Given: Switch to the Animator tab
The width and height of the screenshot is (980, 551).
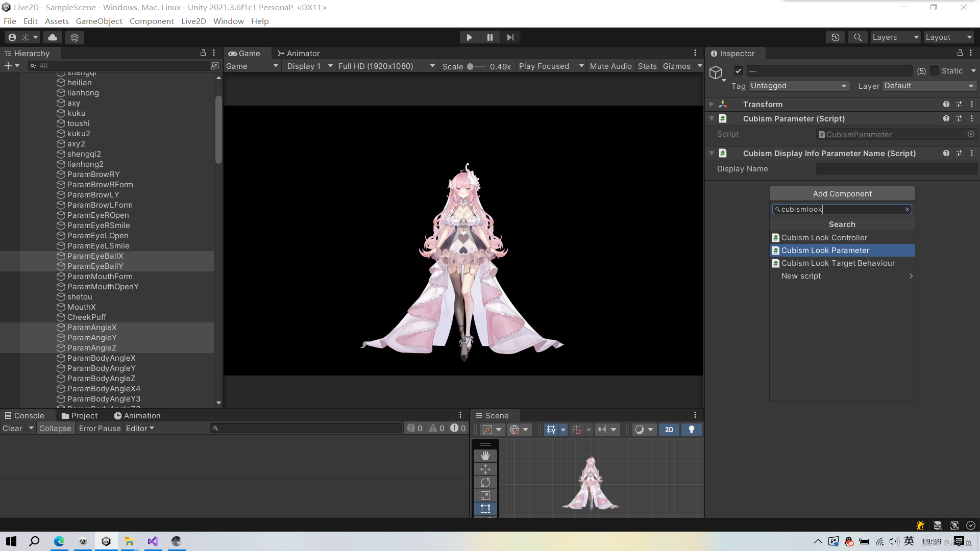Looking at the screenshot, I should coord(298,53).
